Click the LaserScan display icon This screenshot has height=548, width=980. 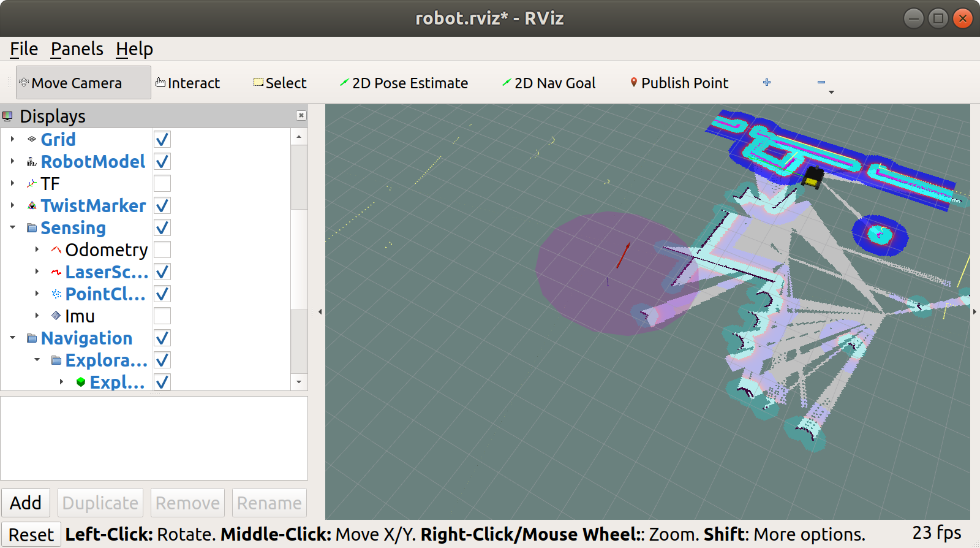pos(56,272)
